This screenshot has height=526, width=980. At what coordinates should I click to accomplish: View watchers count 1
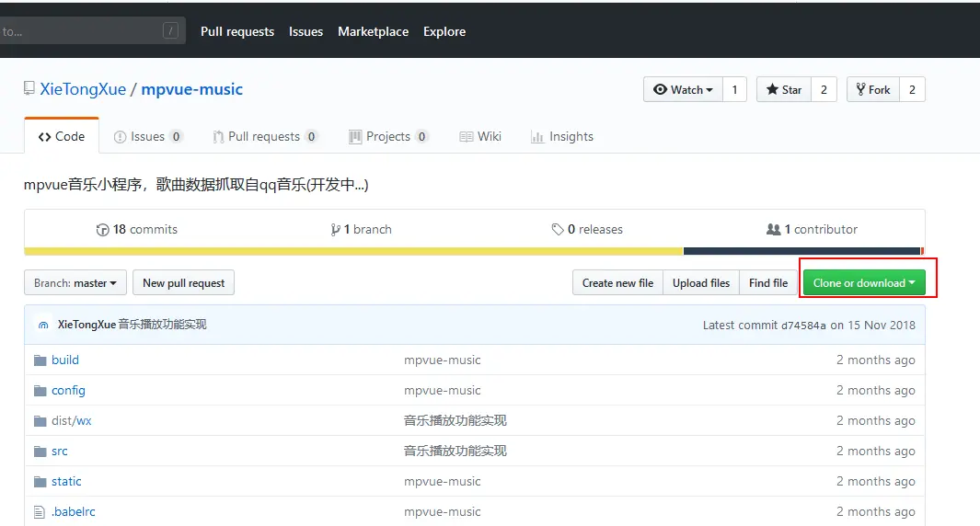click(734, 89)
